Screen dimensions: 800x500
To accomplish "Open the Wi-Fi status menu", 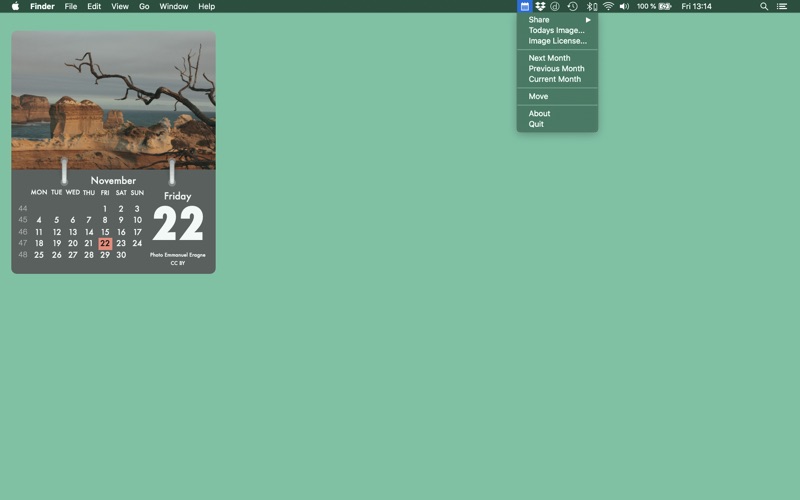I will 608,6.
